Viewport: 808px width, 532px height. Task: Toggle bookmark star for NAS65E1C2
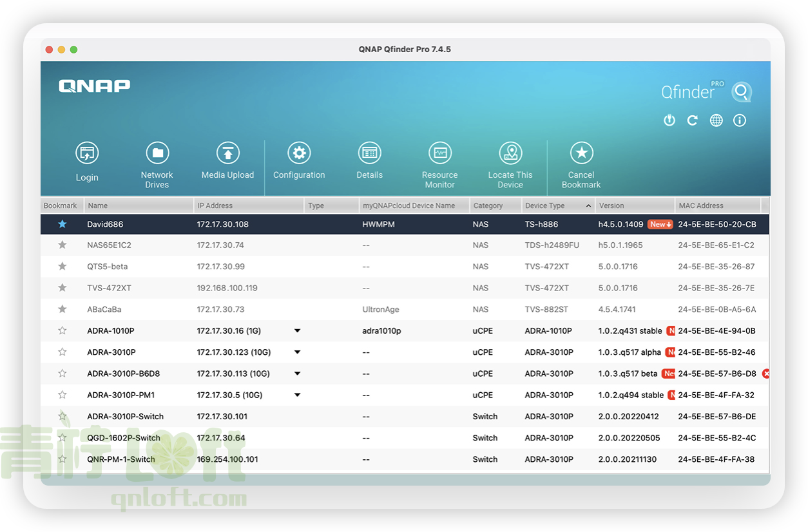tap(63, 245)
